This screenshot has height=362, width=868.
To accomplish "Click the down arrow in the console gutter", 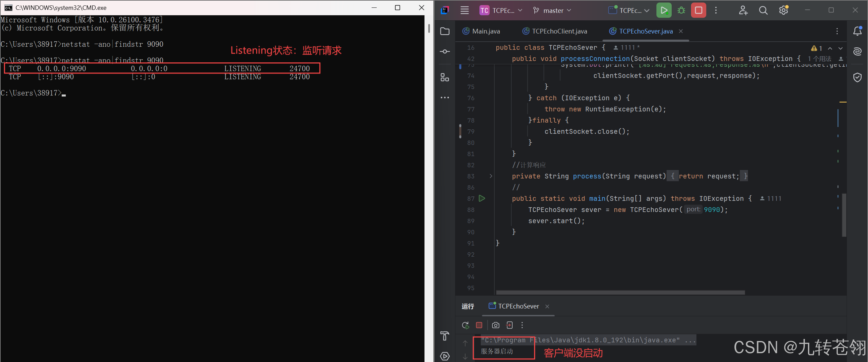I will [465, 356].
